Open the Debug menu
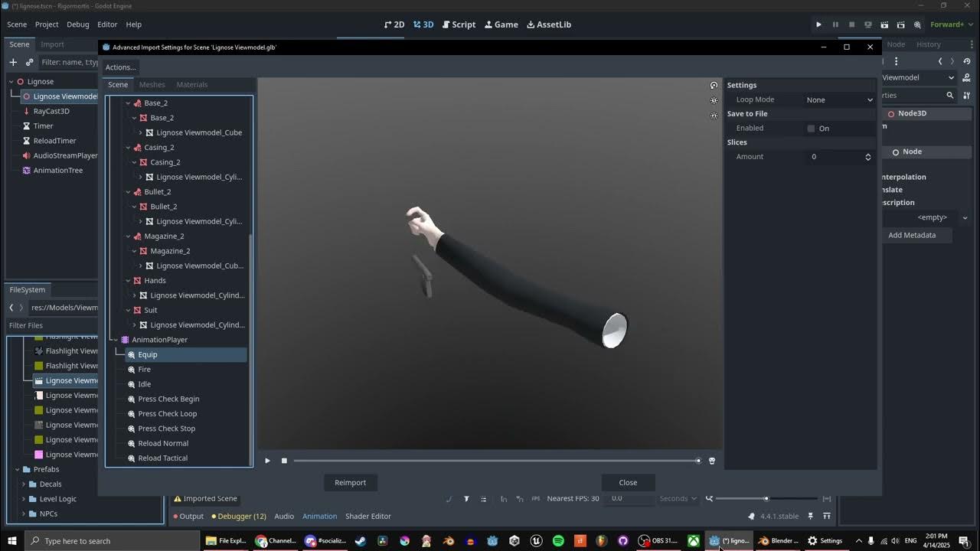 (78, 24)
